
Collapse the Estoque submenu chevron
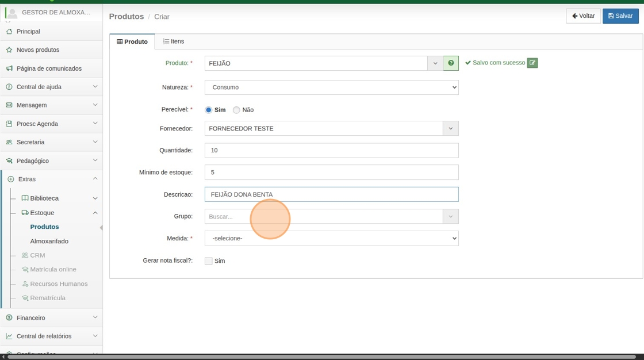click(95, 212)
